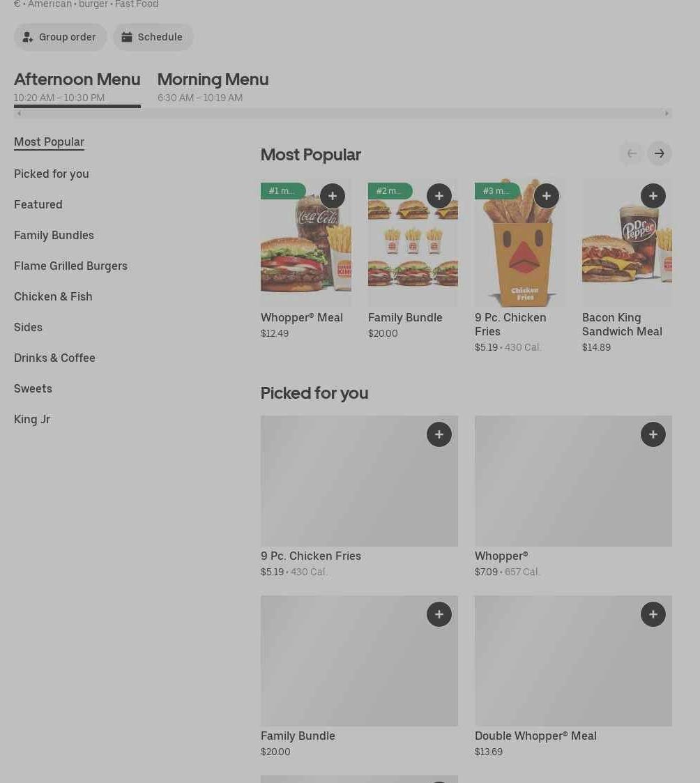The height and width of the screenshot is (783, 700).
Task: Open the Family Bundles category
Action: (54, 235)
